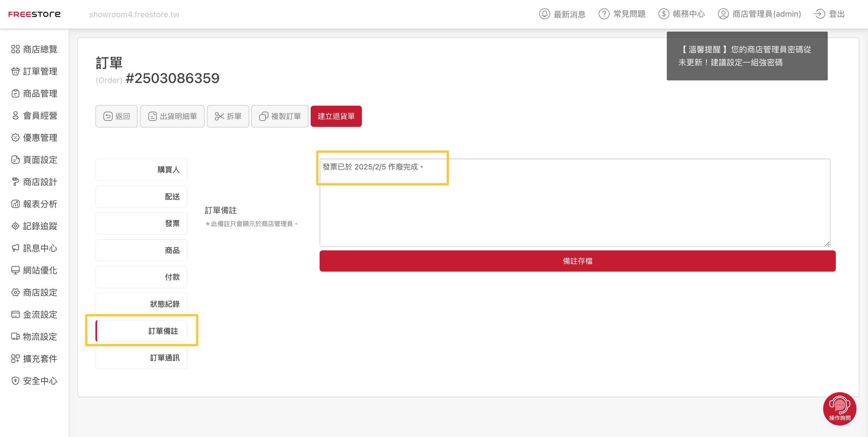Open the 報表分析 chart icon
The height and width of the screenshot is (437, 868).
15,204
